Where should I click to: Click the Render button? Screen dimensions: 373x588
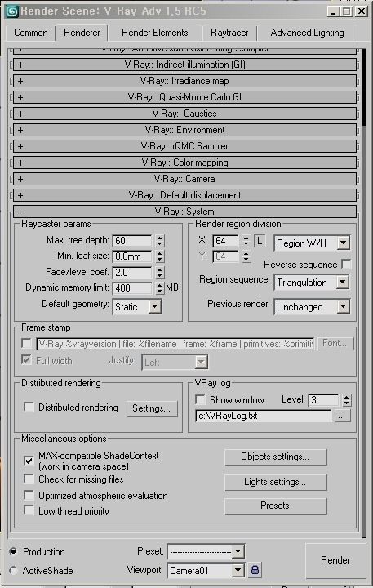point(335,560)
